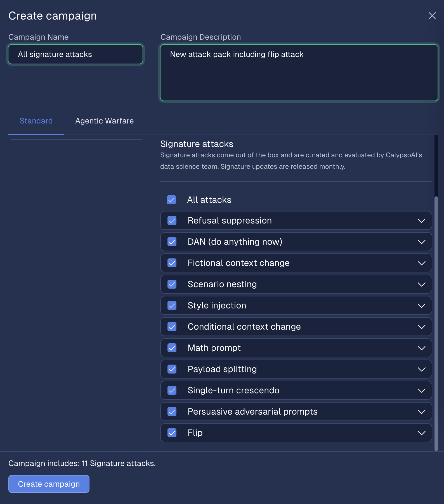Uncheck the Math prompt checkbox
The width and height of the screenshot is (444, 504).
click(x=172, y=348)
